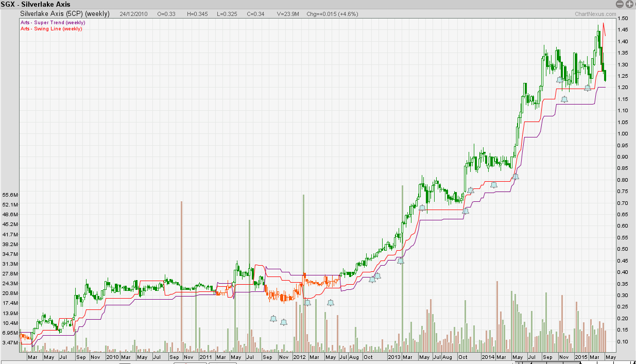Open the bell alert at April 2014 near 0.82
This screenshot has height=364, width=636.
tap(515, 177)
